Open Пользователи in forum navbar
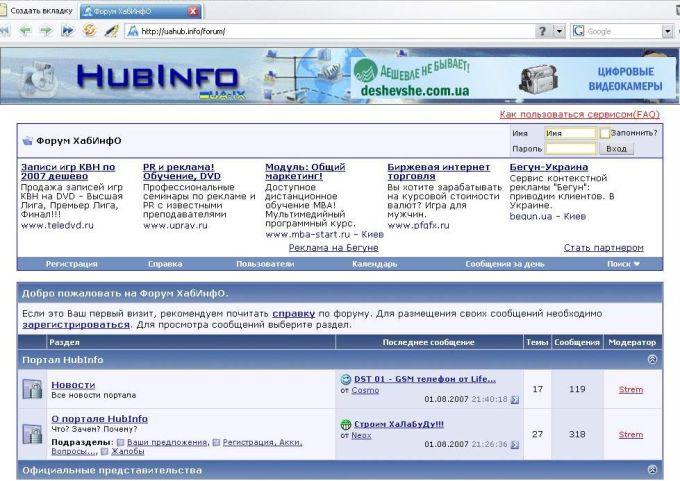Viewport: 680px width, 481px height. click(265, 264)
